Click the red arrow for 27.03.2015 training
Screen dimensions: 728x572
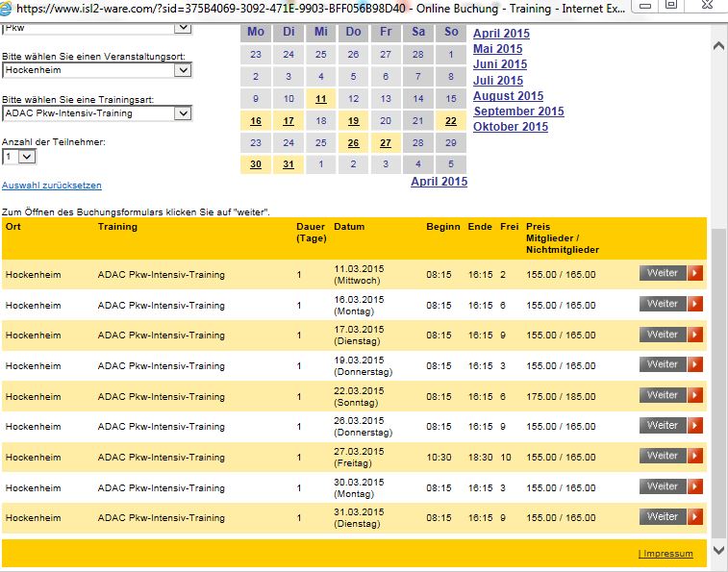tap(695, 456)
